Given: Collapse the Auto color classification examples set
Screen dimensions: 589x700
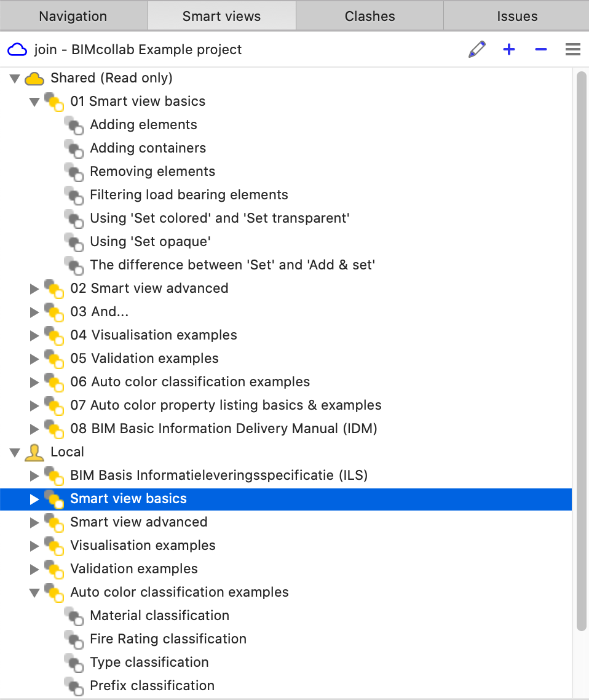Looking at the screenshot, I should pyautogui.click(x=34, y=593).
